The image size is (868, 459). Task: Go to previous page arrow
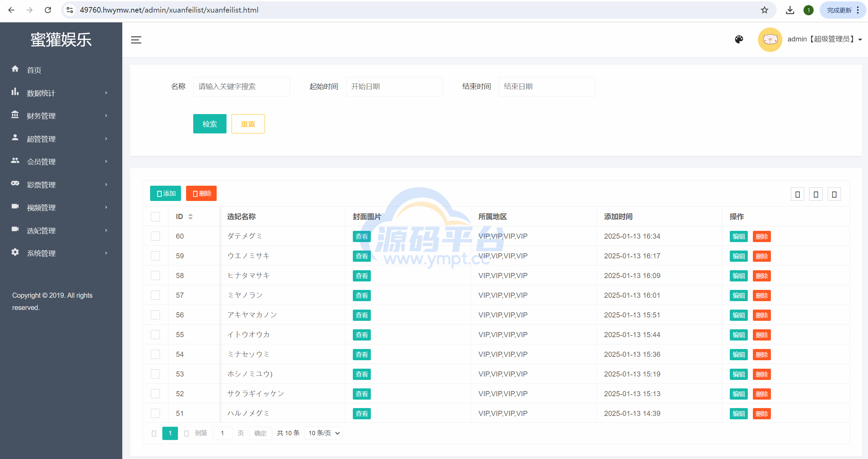pyautogui.click(x=154, y=434)
